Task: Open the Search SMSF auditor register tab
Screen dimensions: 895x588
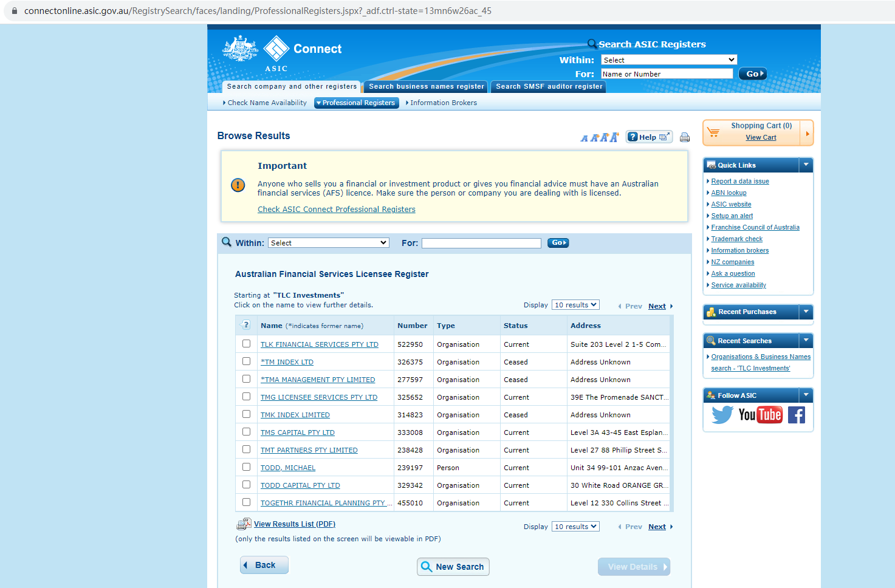Action: 549,87
